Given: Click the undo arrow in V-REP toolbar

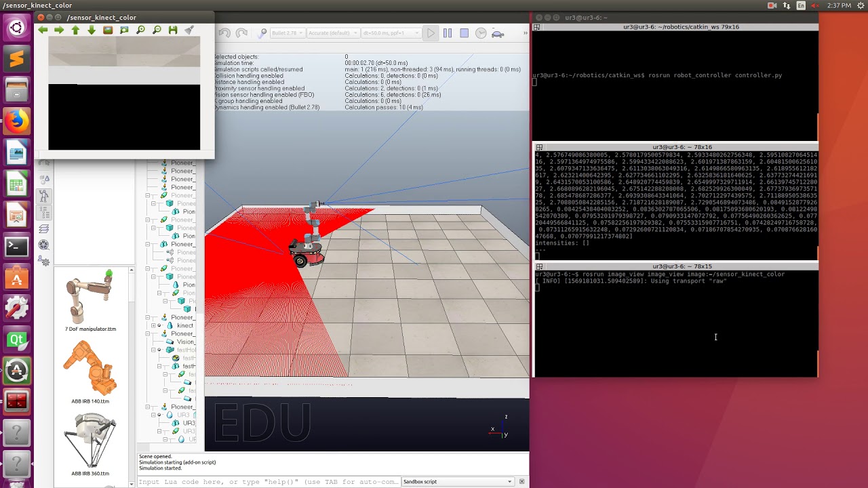Looking at the screenshot, I should (224, 33).
